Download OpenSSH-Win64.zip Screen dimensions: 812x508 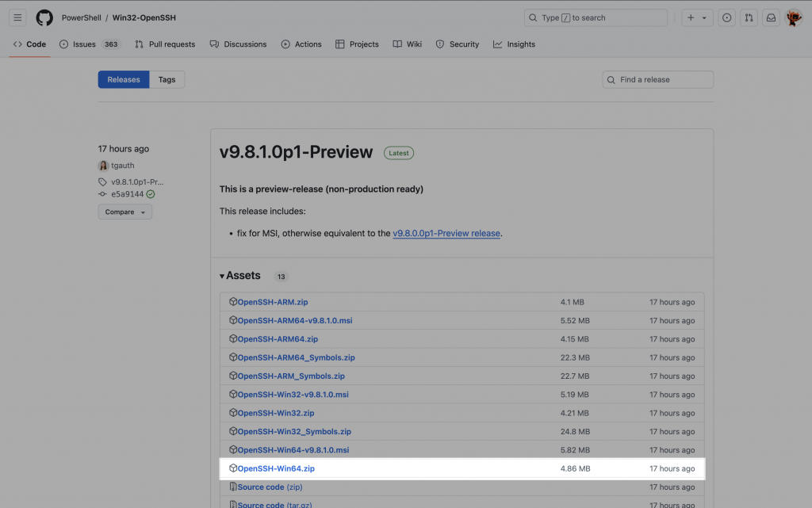pos(276,468)
